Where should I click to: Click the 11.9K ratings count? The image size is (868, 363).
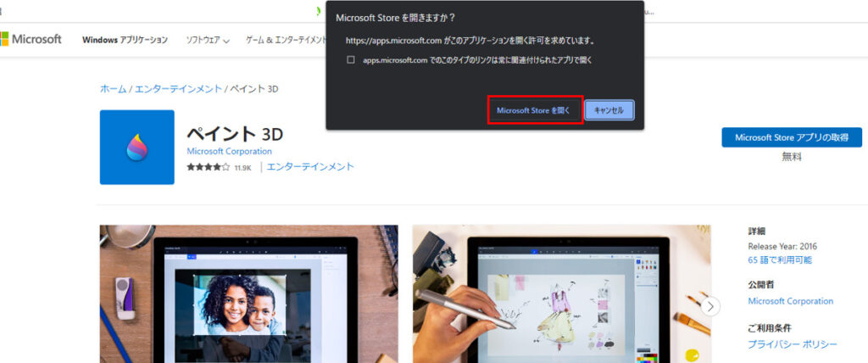coord(242,167)
